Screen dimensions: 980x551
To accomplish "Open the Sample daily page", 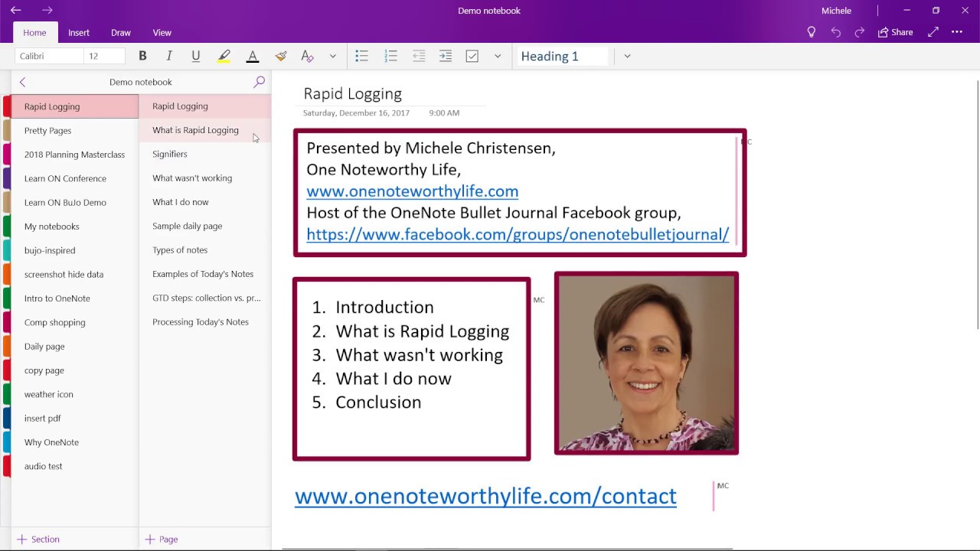I will point(205,226).
